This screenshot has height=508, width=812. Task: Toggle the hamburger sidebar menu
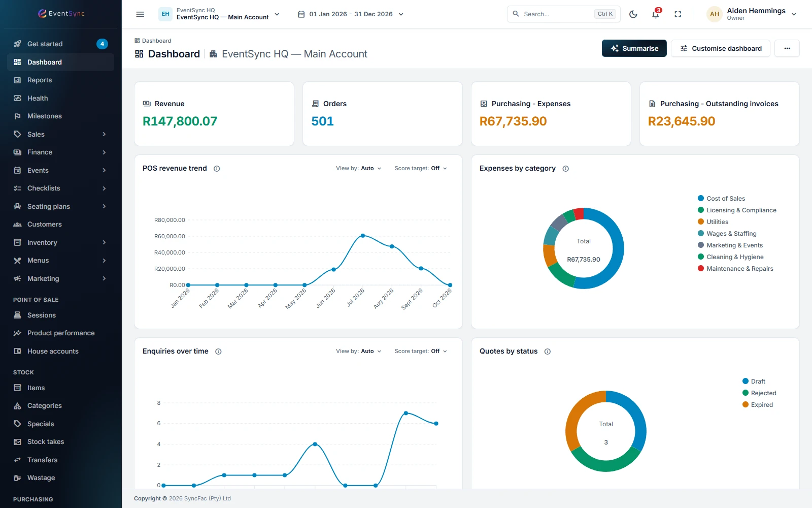[140, 14]
